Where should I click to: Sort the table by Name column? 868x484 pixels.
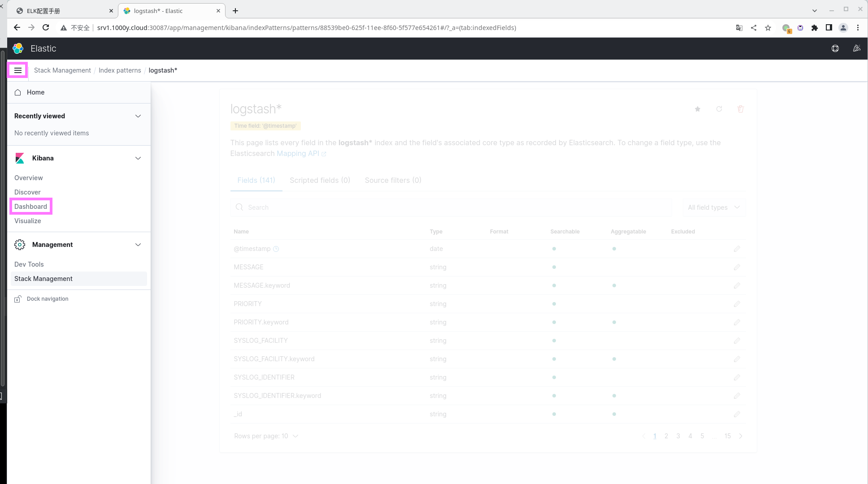tap(241, 232)
